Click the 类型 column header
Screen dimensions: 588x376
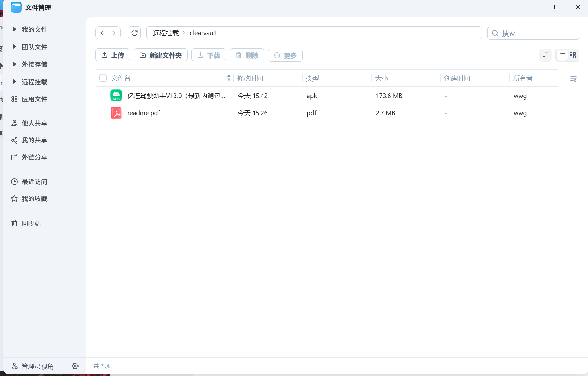pyautogui.click(x=313, y=78)
